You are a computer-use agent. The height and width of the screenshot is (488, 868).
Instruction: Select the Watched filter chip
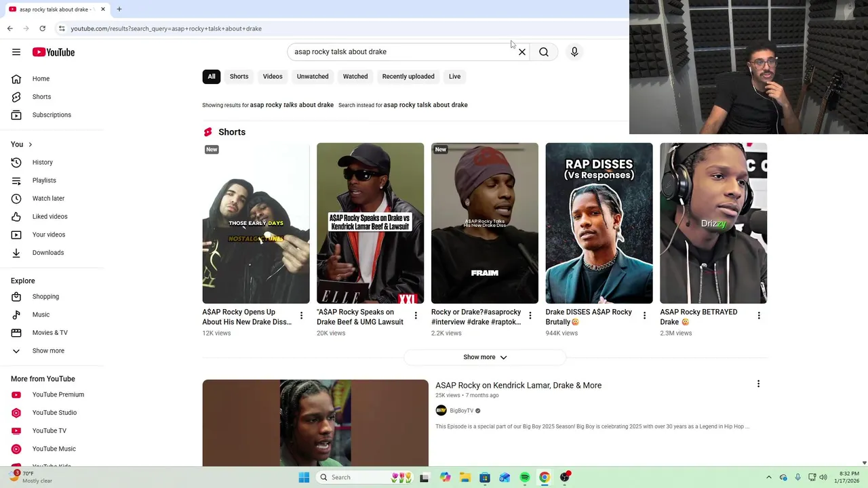[355, 77]
